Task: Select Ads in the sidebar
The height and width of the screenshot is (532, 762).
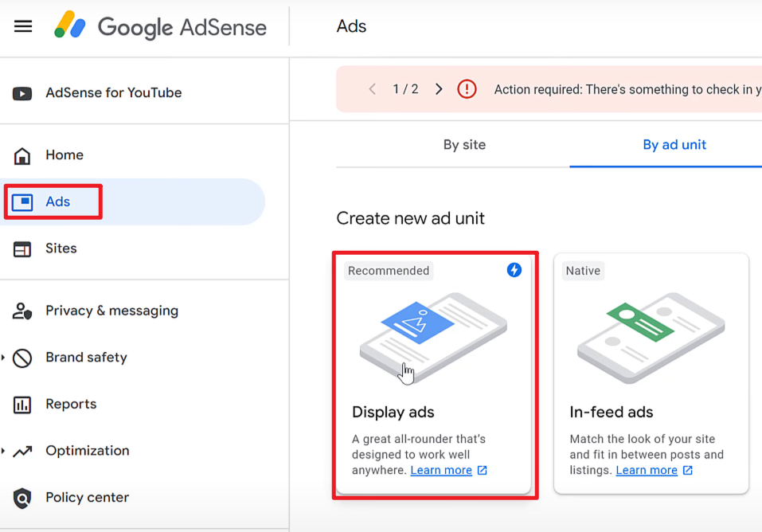Action: tap(133, 201)
